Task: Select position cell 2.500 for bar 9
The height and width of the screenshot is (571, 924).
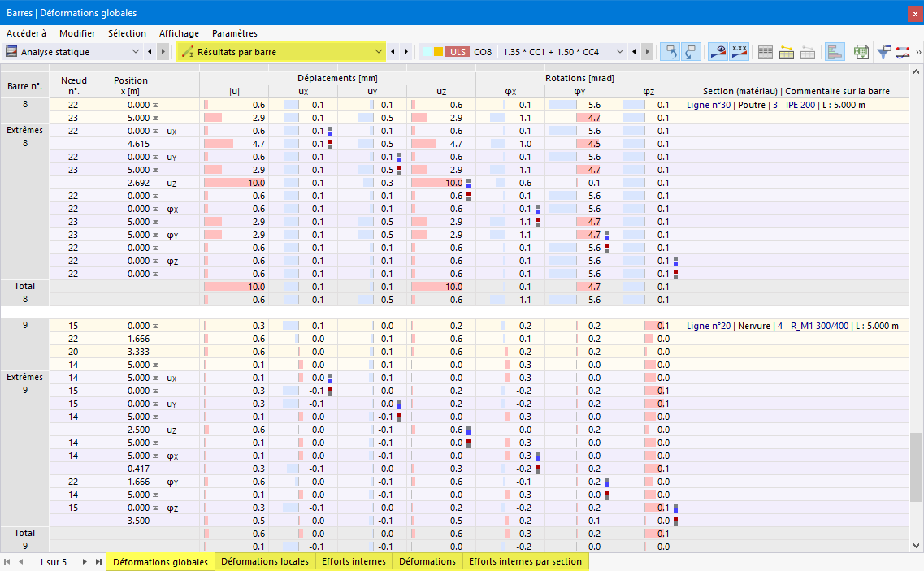Action: click(x=130, y=430)
